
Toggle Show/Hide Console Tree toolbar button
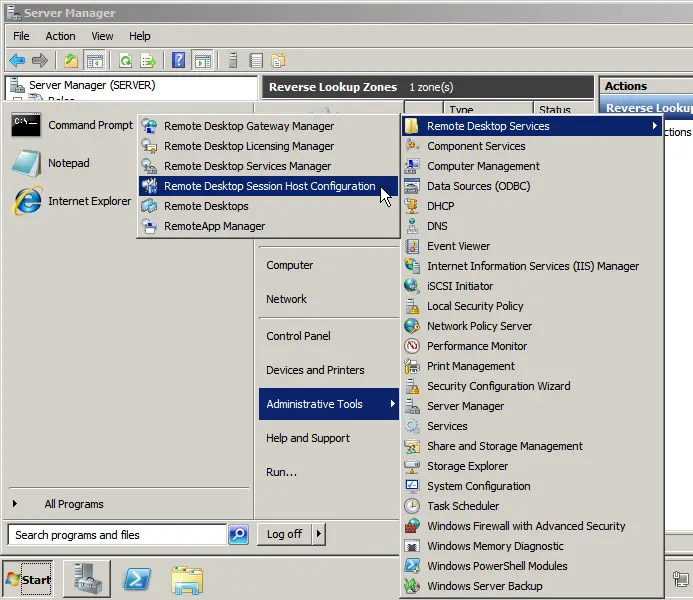94,60
